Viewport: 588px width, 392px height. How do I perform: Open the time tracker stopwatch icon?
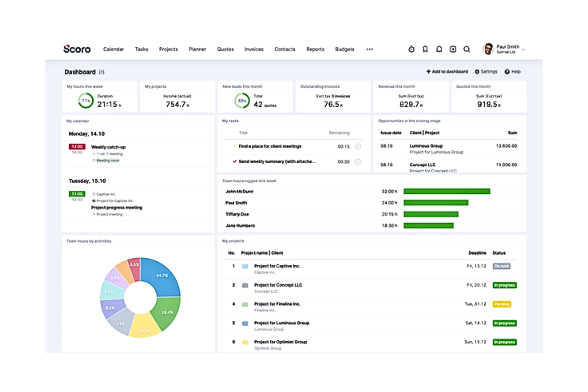(412, 49)
